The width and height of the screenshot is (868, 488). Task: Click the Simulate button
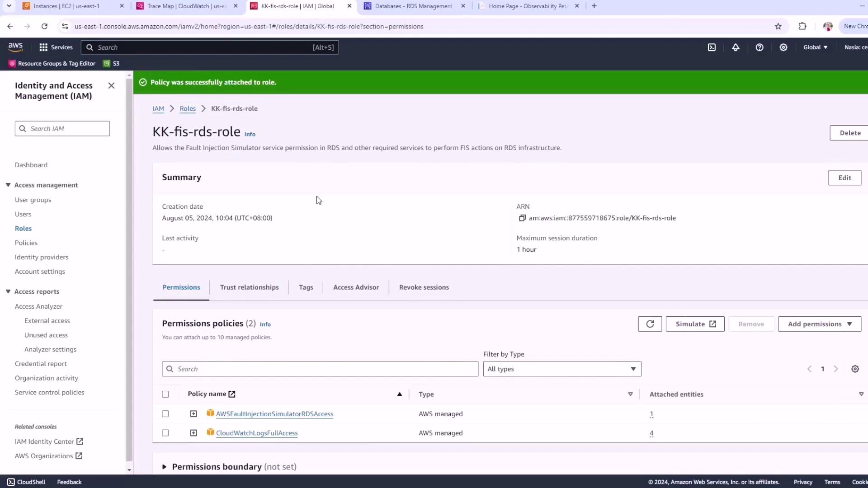695,324
